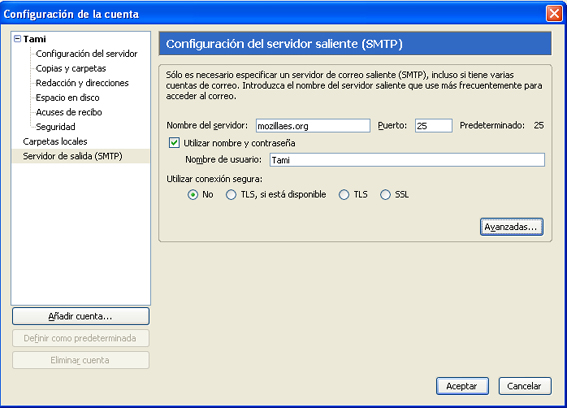Click the Añadir cuenta... button
The width and height of the screenshot is (567, 408).
pyautogui.click(x=81, y=316)
